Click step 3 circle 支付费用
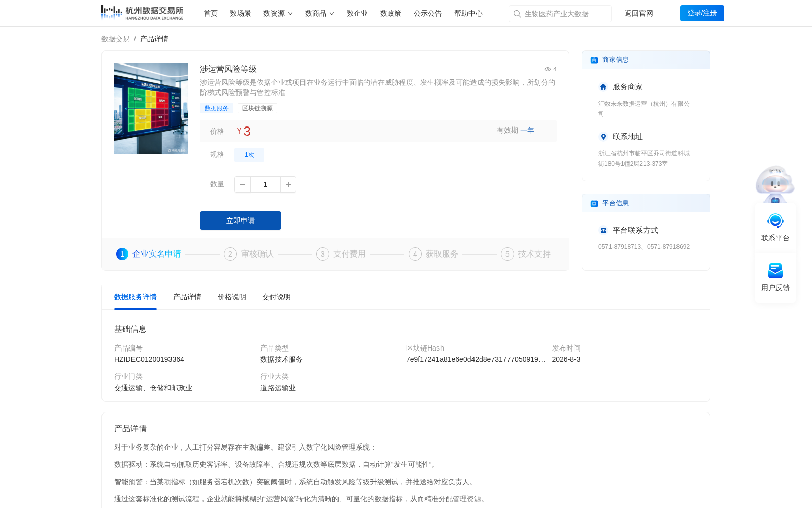812x508 pixels. point(323,254)
